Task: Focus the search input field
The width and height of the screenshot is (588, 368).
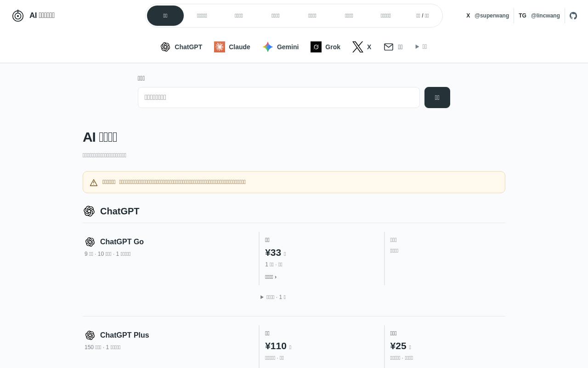Action: [279, 98]
